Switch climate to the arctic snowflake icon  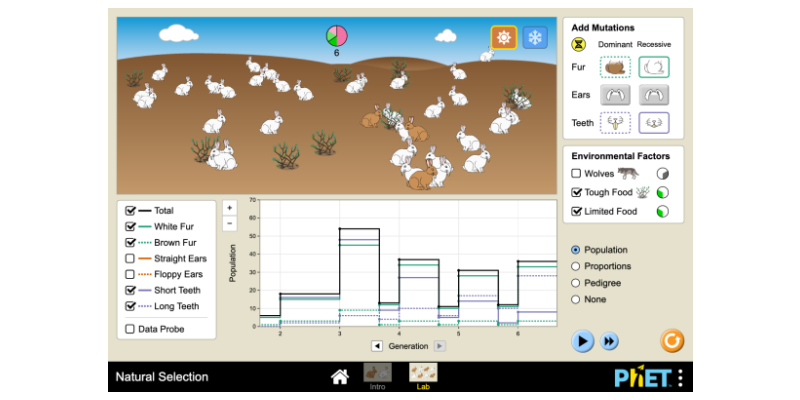click(535, 38)
